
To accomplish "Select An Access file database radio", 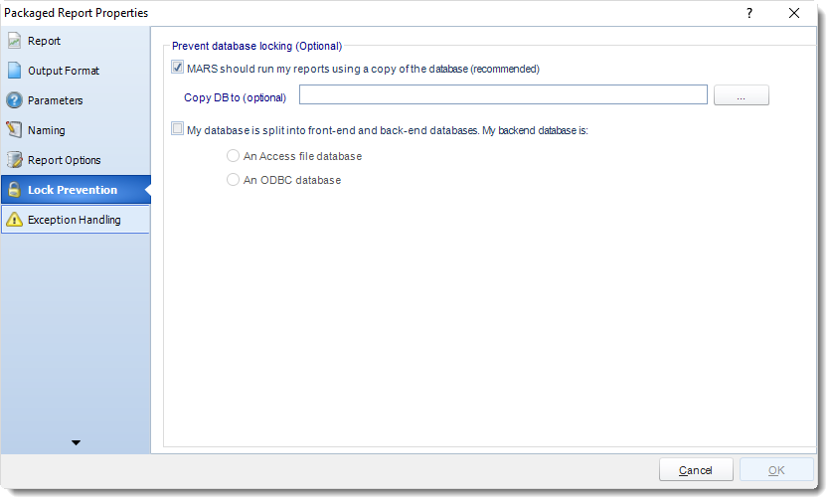I will coord(233,156).
